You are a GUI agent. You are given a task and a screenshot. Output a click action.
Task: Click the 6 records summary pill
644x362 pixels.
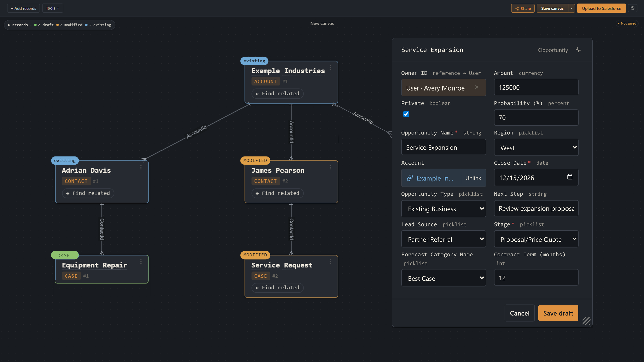tap(60, 25)
